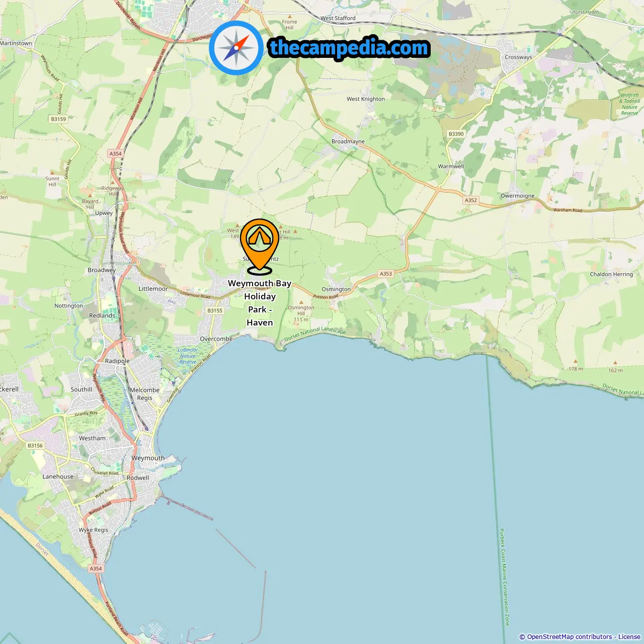Click the A353 road shield near Osmington
644x644 pixels.
tap(386, 274)
